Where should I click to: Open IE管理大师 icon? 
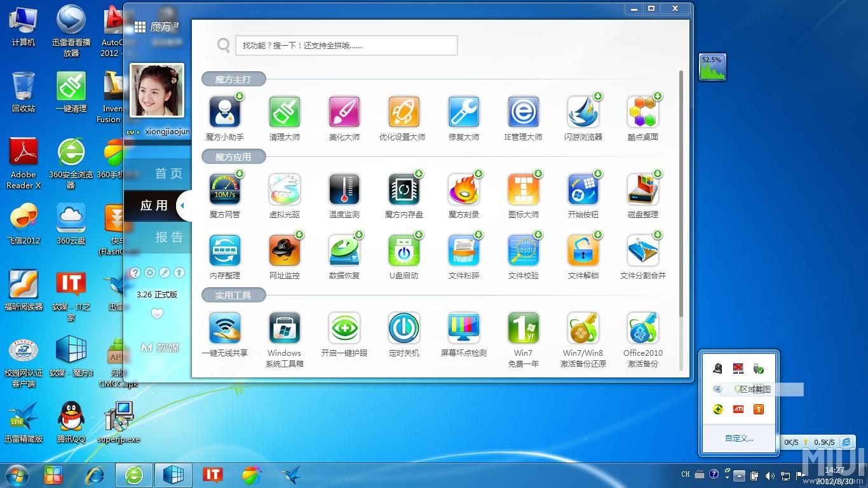point(524,112)
